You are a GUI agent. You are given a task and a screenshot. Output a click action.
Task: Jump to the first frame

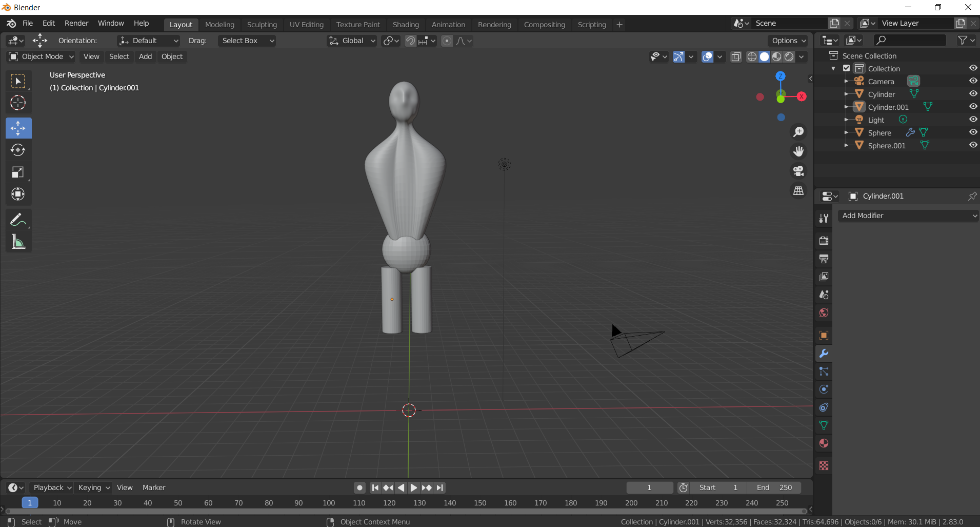pos(375,487)
